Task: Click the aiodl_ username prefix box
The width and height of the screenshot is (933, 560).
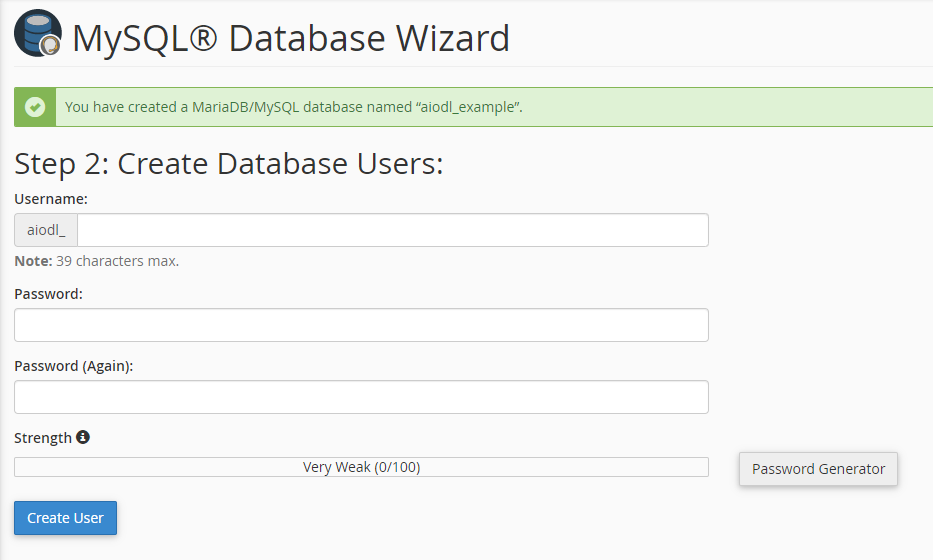Action: tap(46, 230)
